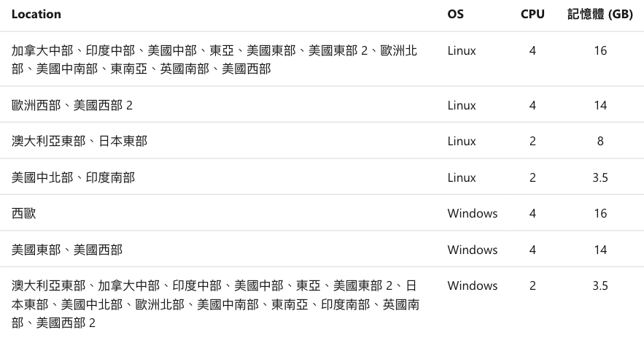The width and height of the screenshot is (644, 338).
Task: Click the 3.5 memory value in Linux row
Action: pos(600,177)
